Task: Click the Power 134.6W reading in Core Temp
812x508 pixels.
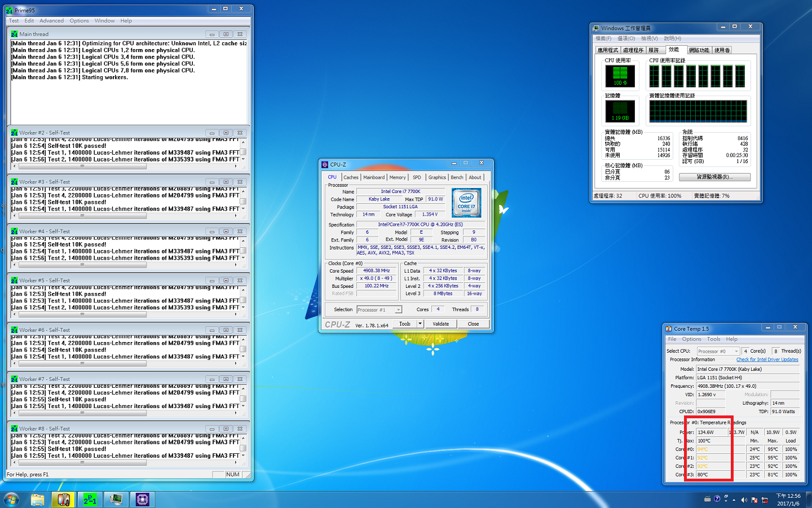Action: pos(712,432)
